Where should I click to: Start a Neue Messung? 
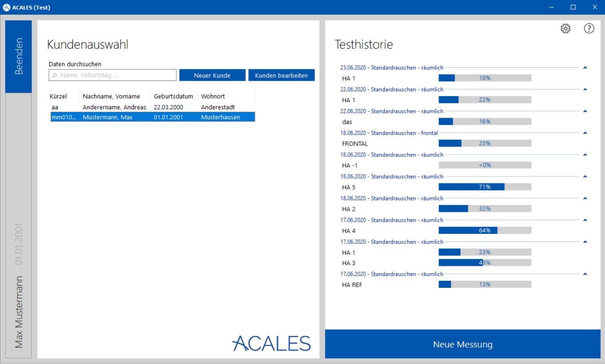tap(462, 344)
